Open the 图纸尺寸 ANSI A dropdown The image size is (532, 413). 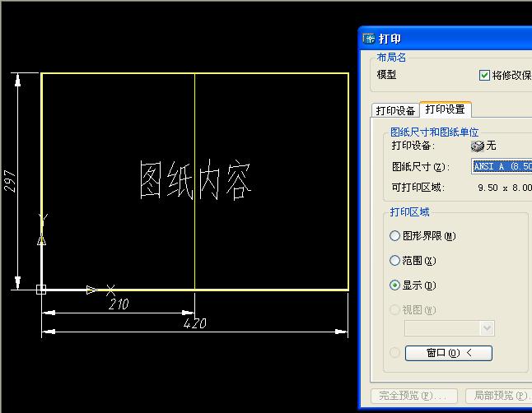tap(502, 166)
